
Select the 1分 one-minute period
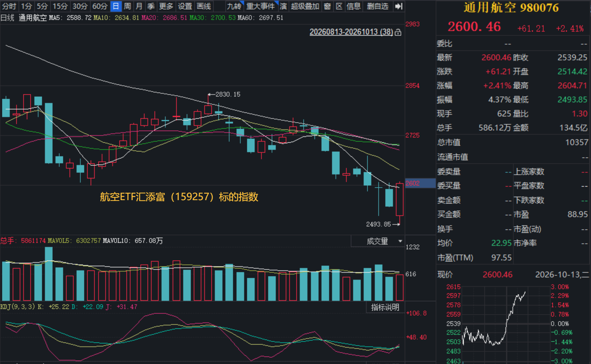27,6
